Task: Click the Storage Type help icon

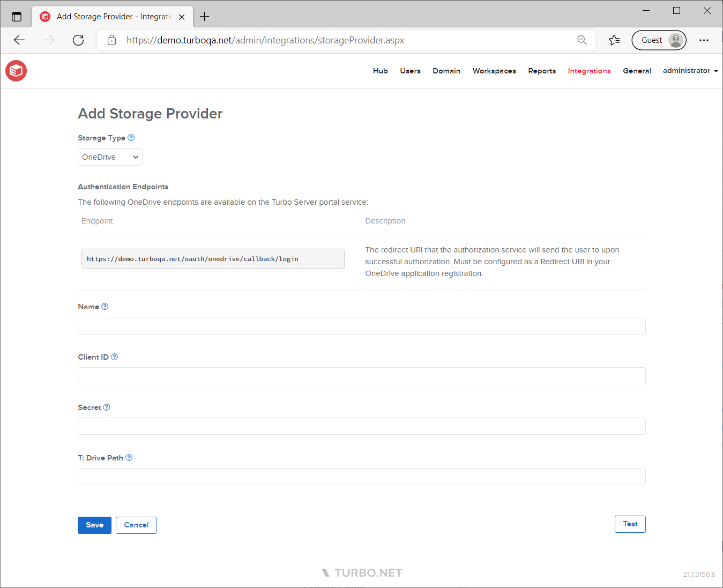Action: (x=131, y=138)
